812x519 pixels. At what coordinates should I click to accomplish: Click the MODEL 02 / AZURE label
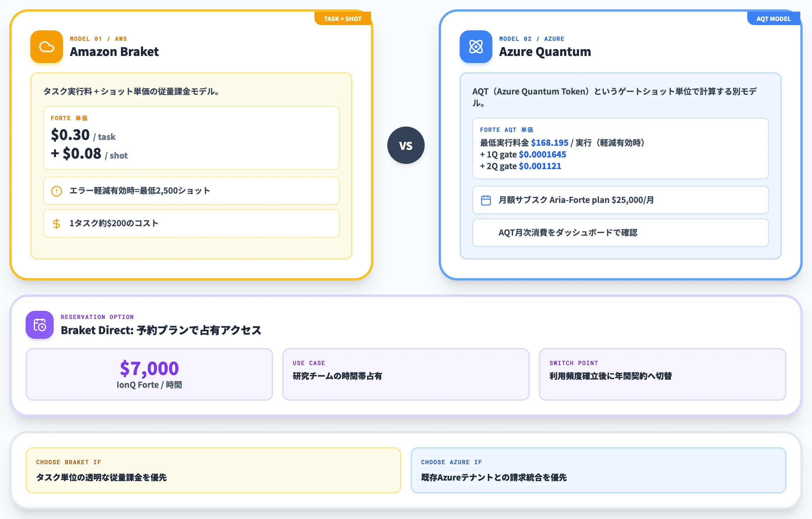click(532, 39)
